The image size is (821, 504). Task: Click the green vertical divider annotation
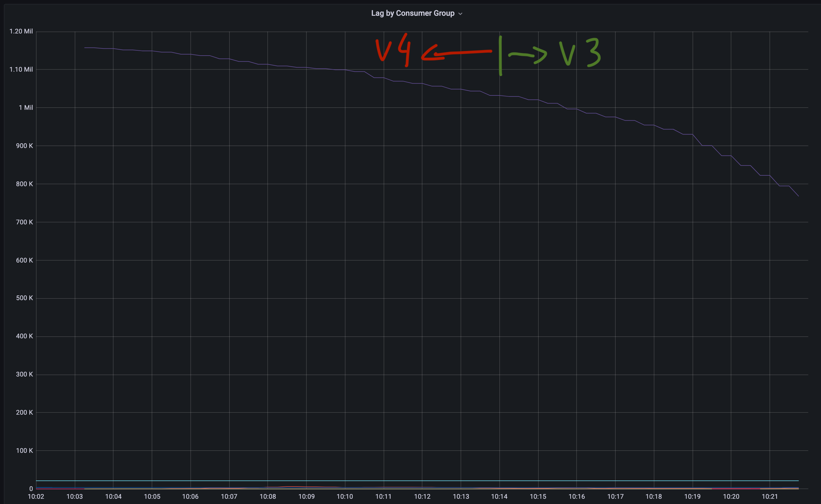point(501,55)
